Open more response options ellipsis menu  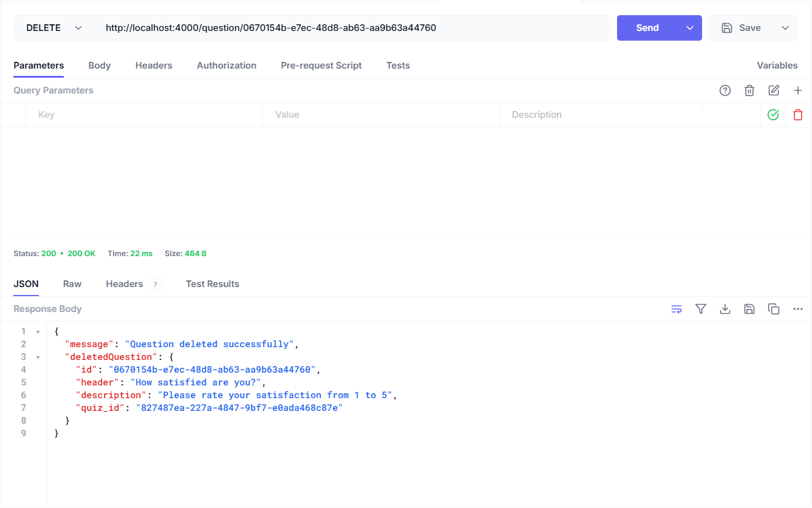point(797,309)
